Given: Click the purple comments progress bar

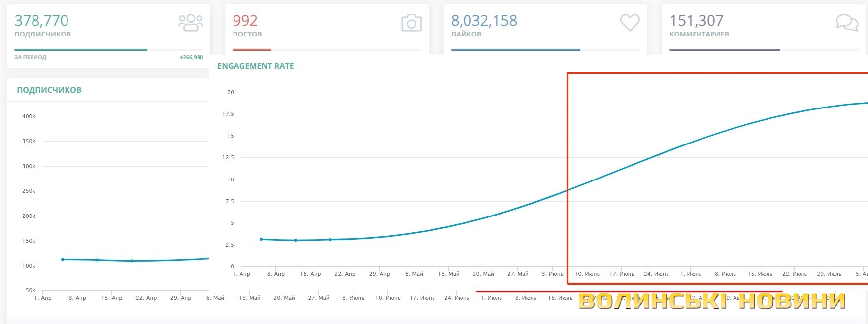Looking at the screenshot, I should point(724,50).
